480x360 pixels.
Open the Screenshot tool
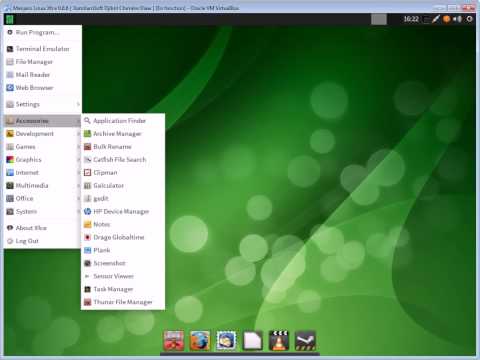tap(123, 263)
